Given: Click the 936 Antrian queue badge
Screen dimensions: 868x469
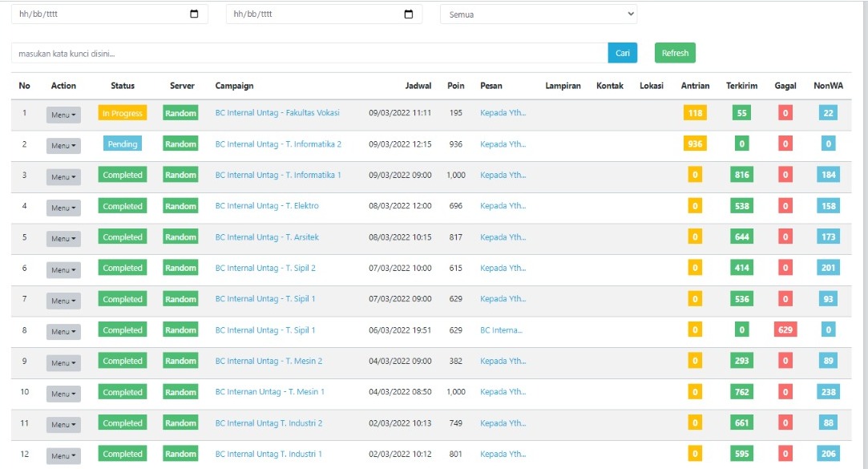Looking at the screenshot, I should [695, 144].
